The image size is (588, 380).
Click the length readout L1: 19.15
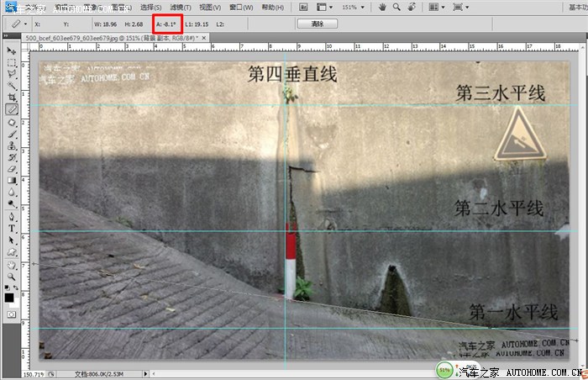click(x=197, y=24)
